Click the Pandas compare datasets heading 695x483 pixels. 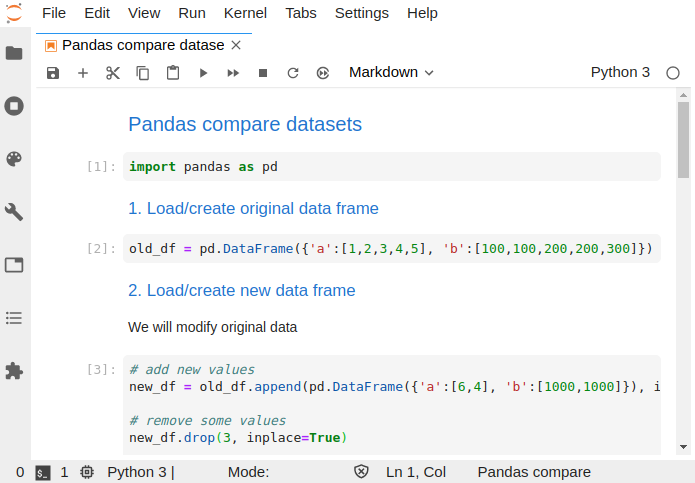coord(245,124)
